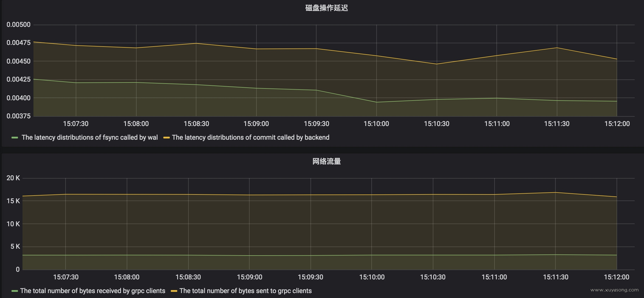The height and width of the screenshot is (298, 644).
Task: Click the fsync latency low point at 15:10:00
Action: pos(376,102)
